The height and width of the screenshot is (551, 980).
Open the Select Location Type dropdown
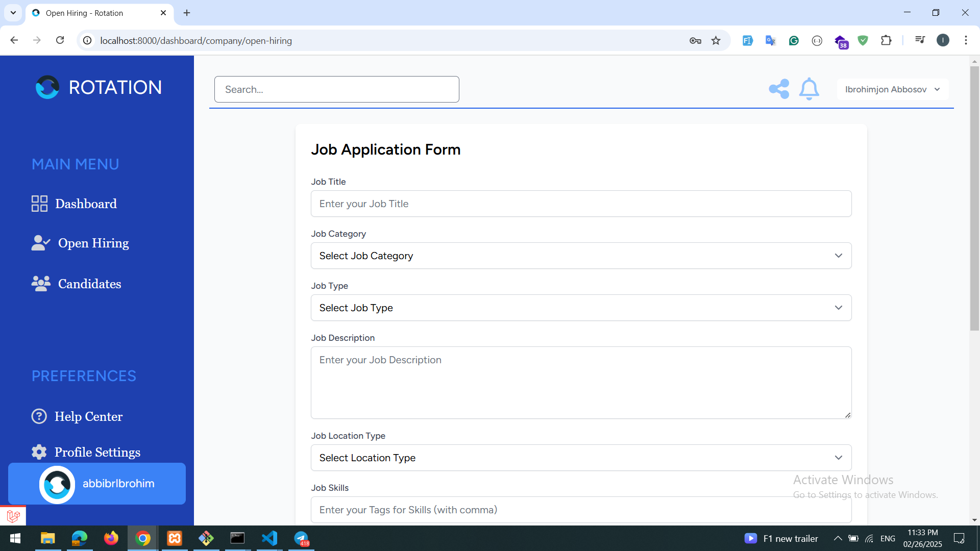click(x=581, y=458)
